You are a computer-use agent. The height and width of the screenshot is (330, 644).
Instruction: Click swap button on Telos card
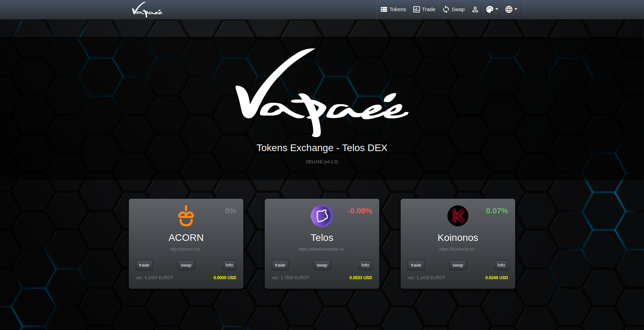click(322, 265)
